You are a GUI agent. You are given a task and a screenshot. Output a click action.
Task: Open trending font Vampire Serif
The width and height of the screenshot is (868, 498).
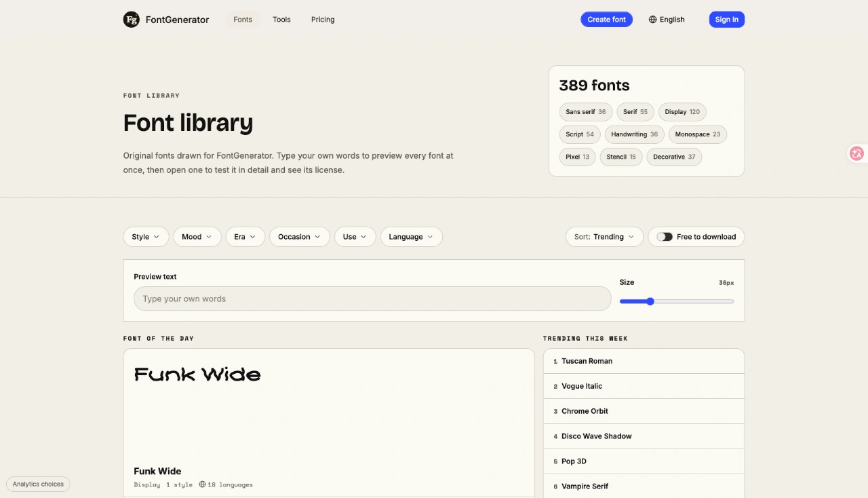point(644,486)
